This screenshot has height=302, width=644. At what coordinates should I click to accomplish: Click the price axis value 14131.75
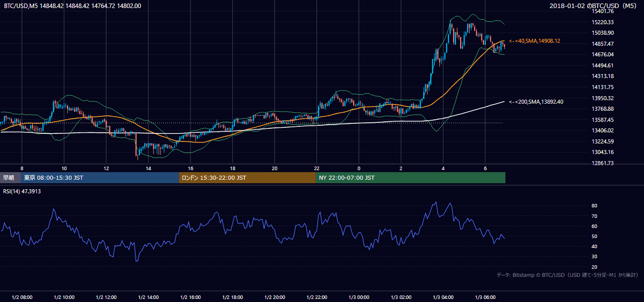[604, 87]
